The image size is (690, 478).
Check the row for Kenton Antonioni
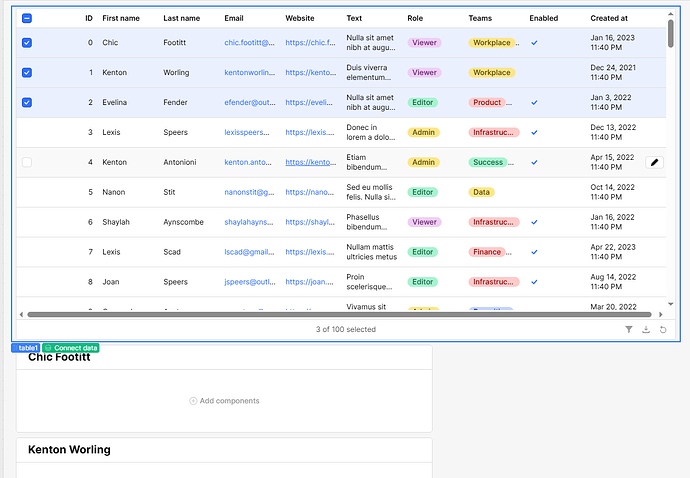pyautogui.click(x=27, y=162)
